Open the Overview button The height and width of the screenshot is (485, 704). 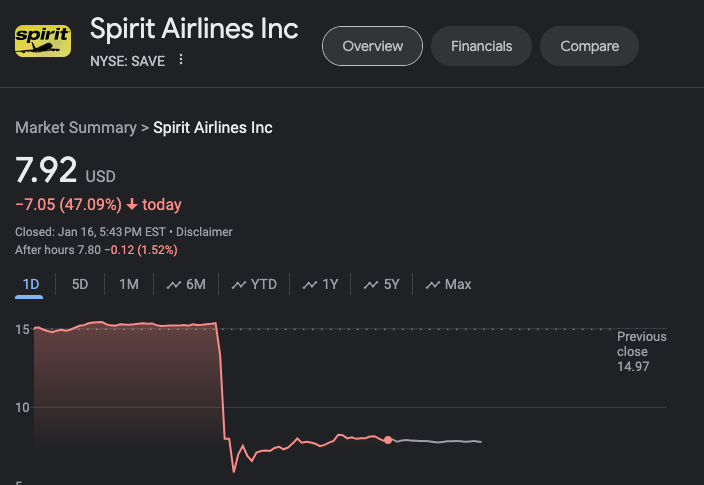(372, 46)
